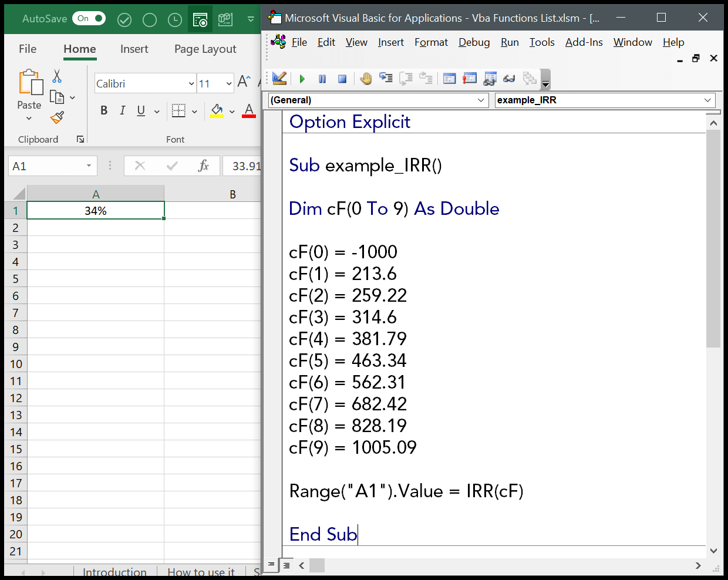Screen dimensions: 728x580
Task: Select cell A1 containing 34%
Action: [96, 211]
